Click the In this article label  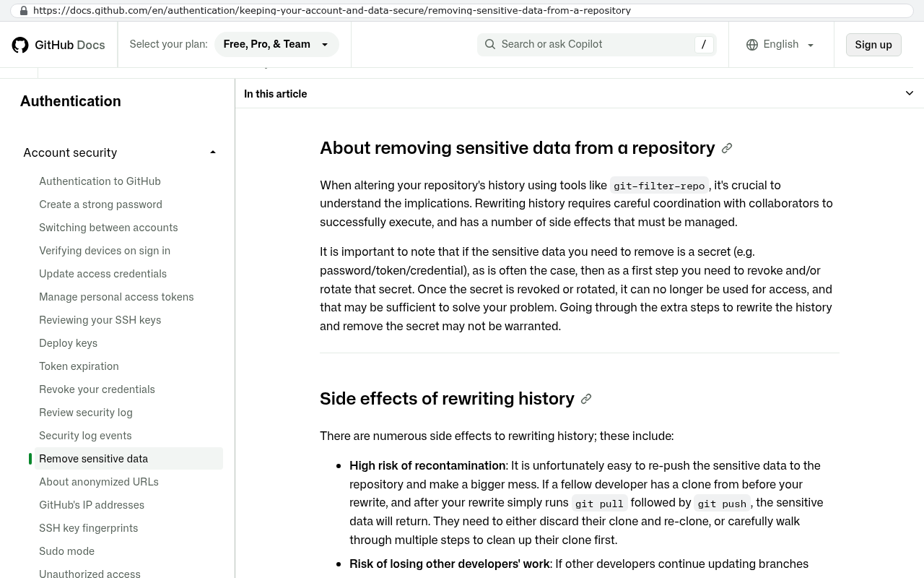coord(275,94)
